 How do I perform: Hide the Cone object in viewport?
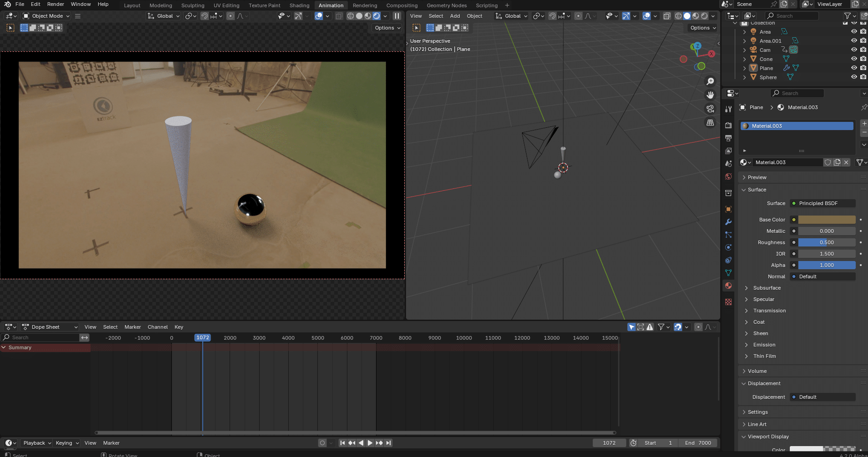[854, 59]
